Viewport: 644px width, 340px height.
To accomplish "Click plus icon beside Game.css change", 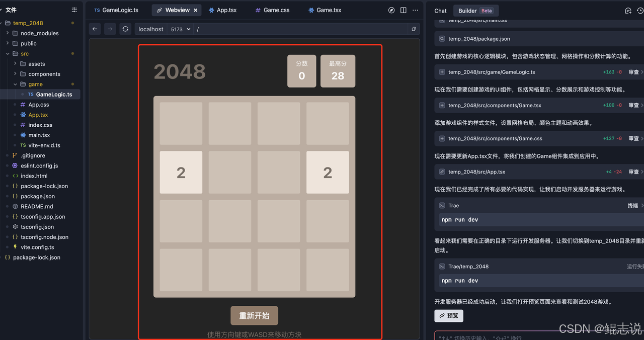I will coord(442,138).
